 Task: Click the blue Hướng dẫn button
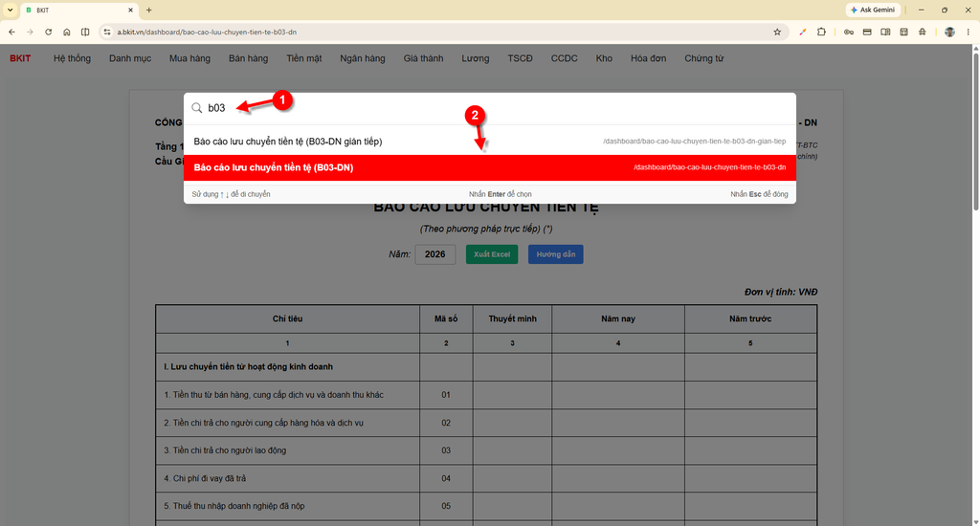click(x=556, y=254)
